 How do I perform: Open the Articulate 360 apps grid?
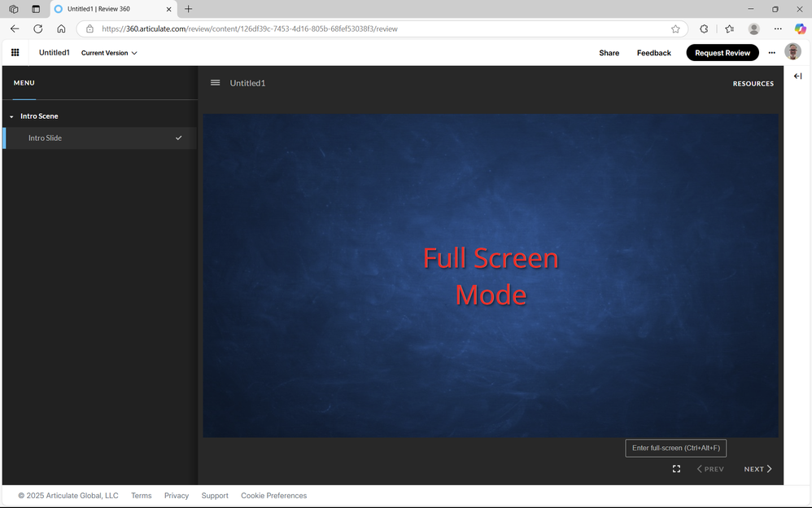click(15, 53)
